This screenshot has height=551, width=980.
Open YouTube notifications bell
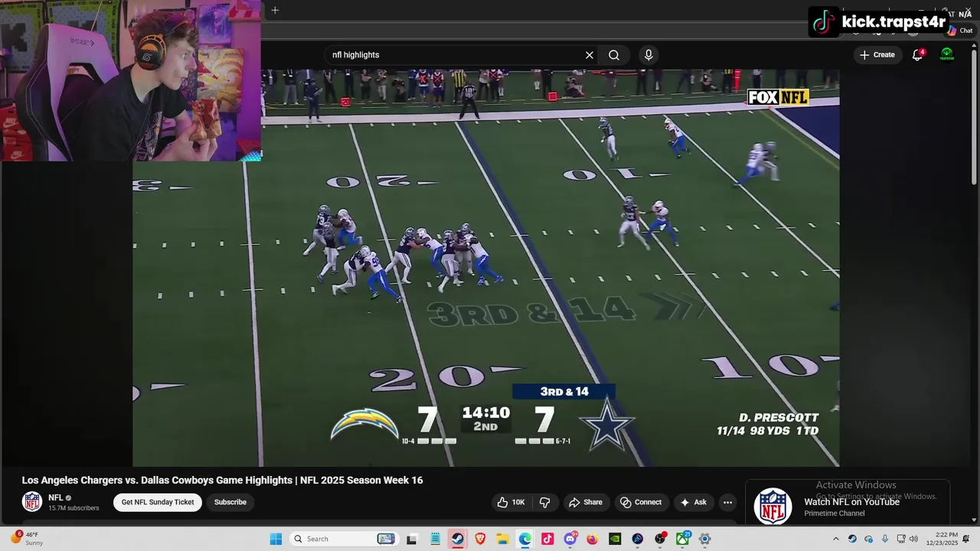917,55
